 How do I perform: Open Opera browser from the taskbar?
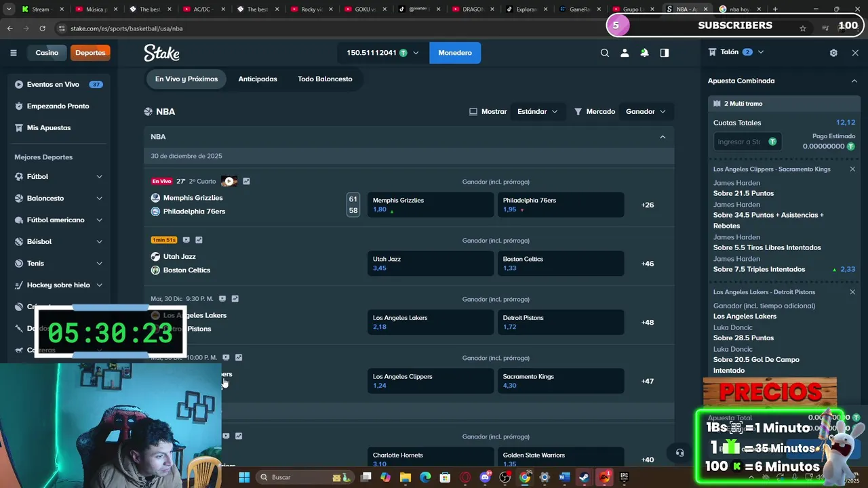465,477
